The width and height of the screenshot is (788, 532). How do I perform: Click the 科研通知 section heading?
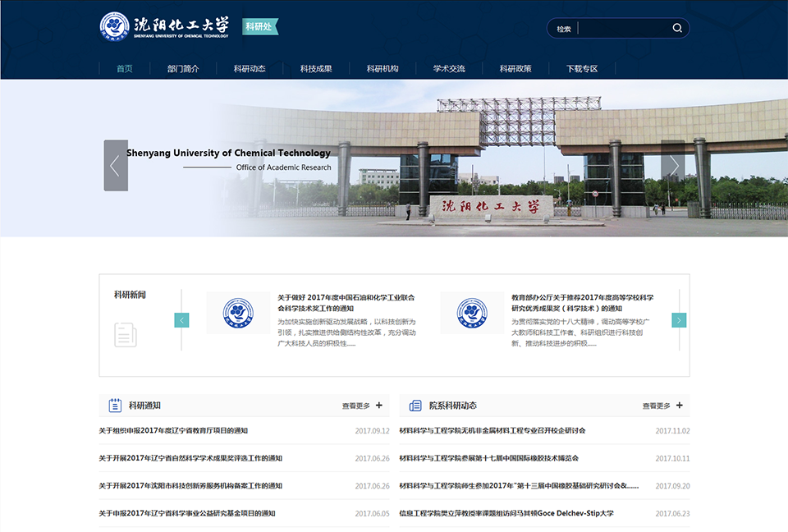144,406
